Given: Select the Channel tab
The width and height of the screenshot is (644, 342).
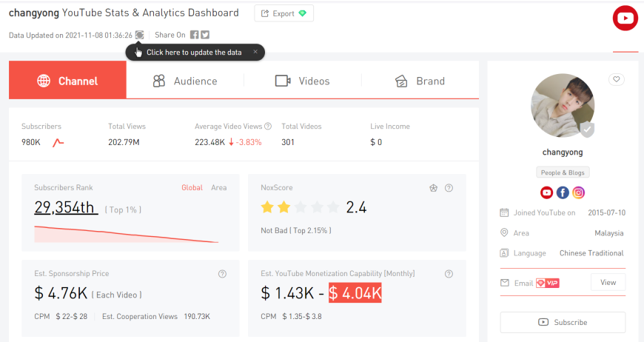Looking at the screenshot, I should click(x=68, y=80).
